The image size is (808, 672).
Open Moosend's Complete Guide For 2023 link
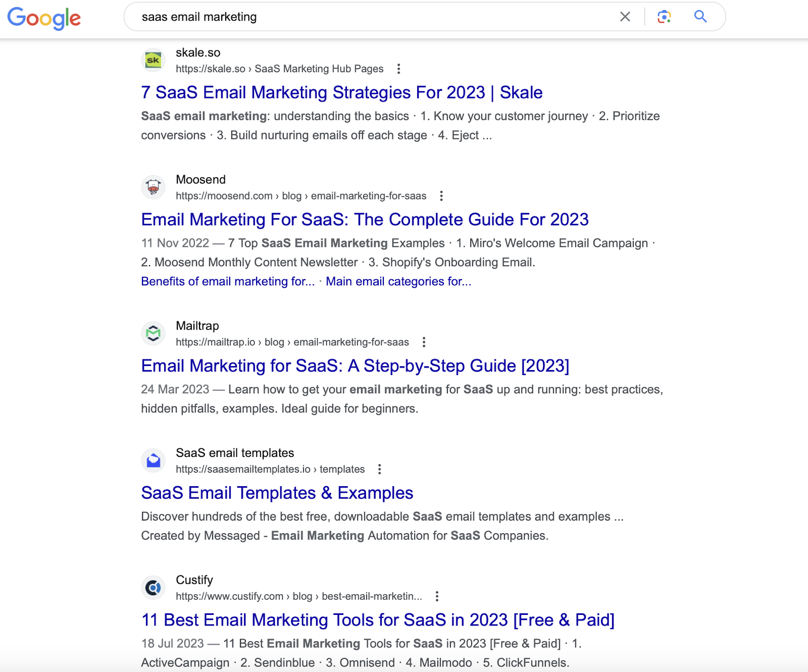click(x=365, y=220)
